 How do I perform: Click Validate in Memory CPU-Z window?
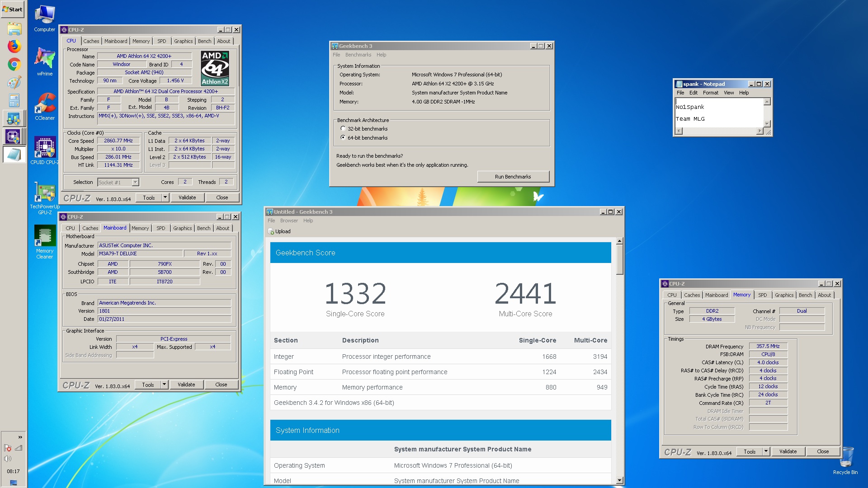788,451
